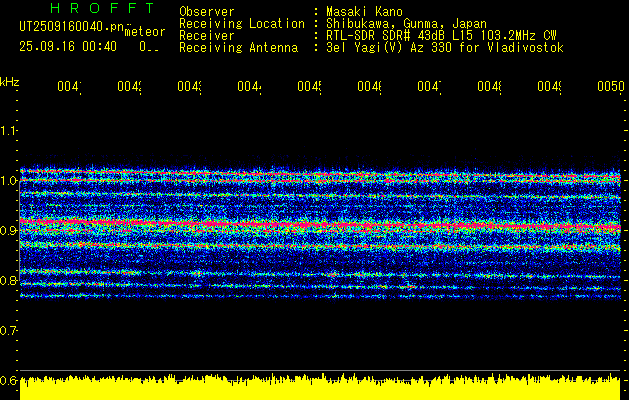
Task: Click the 0.7 kHz axis tick
Action: (9, 330)
